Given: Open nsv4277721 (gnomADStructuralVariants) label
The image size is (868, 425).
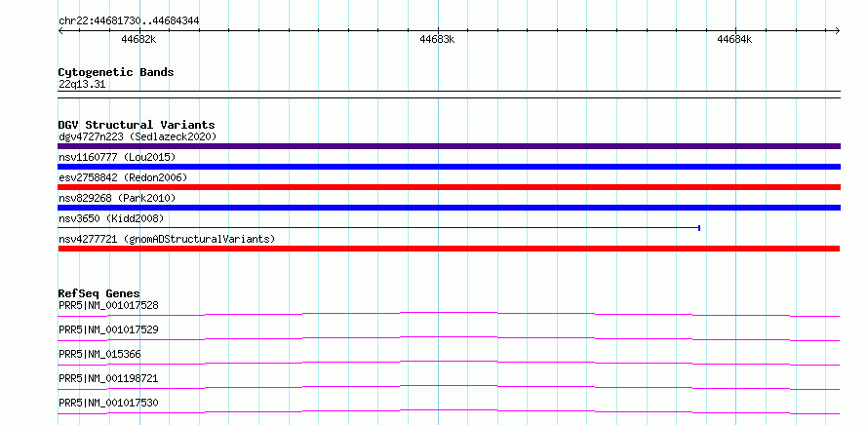Looking at the screenshot, I should [167, 239].
